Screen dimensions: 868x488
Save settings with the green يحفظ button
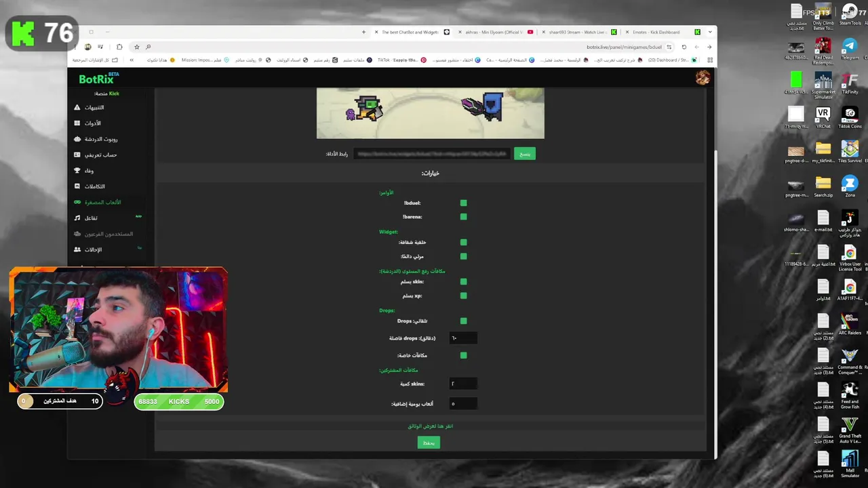coord(429,443)
